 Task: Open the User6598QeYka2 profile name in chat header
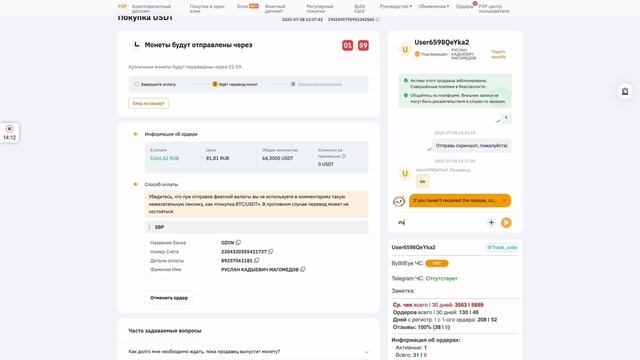[442, 42]
